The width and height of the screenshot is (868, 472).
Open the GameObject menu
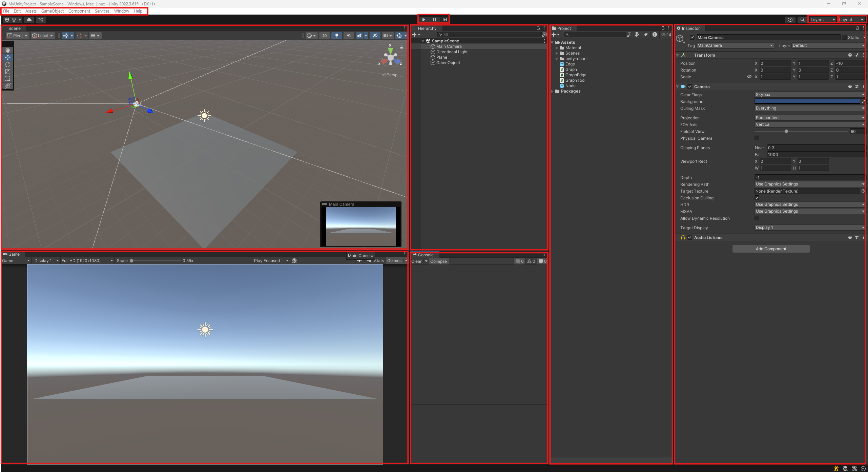(x=52, y=11)
